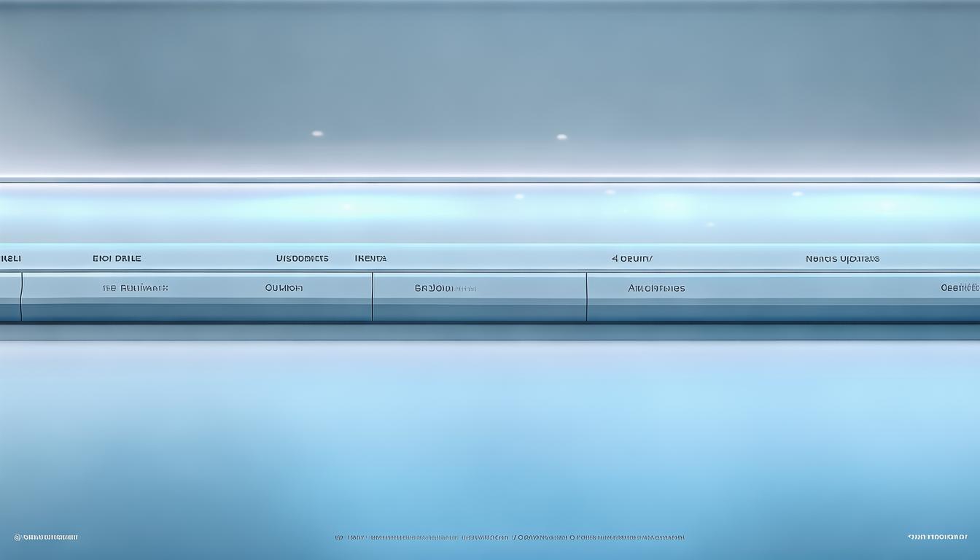The image size is (980, 560).
Task: Open the 'UISODMICTS' header item
Action: tap(302, 258)
